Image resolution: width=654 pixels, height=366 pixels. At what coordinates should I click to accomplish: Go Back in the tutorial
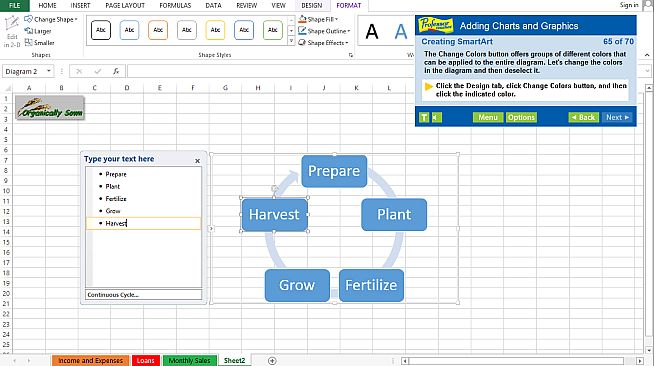pyautogui.click(x=584, y=118)
